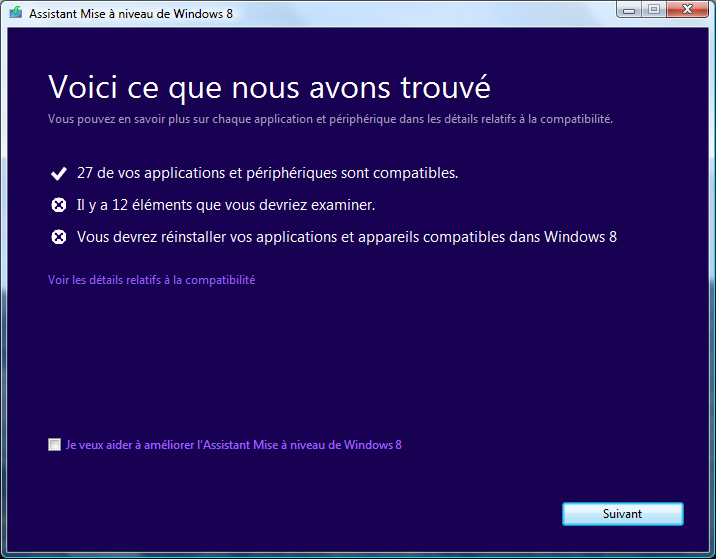This screenshot has width=717, height=560.
Task: Click the Windows 8 assistant title bar icon
Action: [x=16, y=12]
